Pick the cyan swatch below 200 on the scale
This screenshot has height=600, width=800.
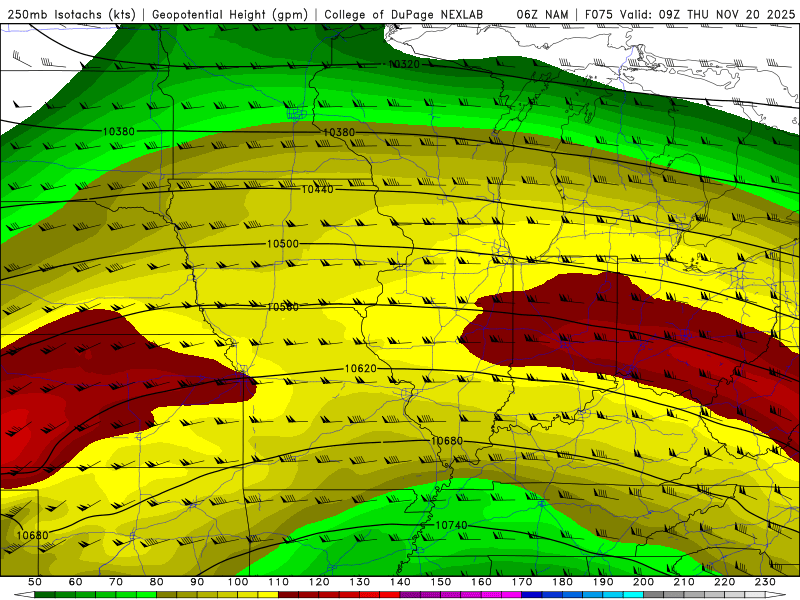tap(633, 595)
